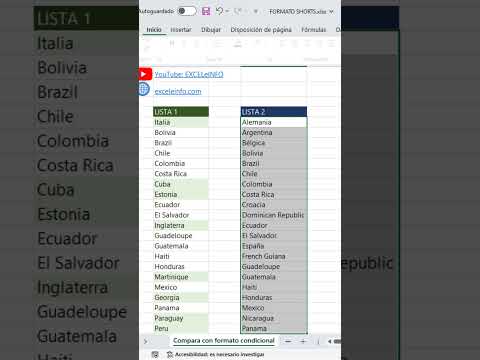The width and height of the screenshot is (480, 360).
Task: Select Cuba in Lista 1
Action: click(181, 184)
